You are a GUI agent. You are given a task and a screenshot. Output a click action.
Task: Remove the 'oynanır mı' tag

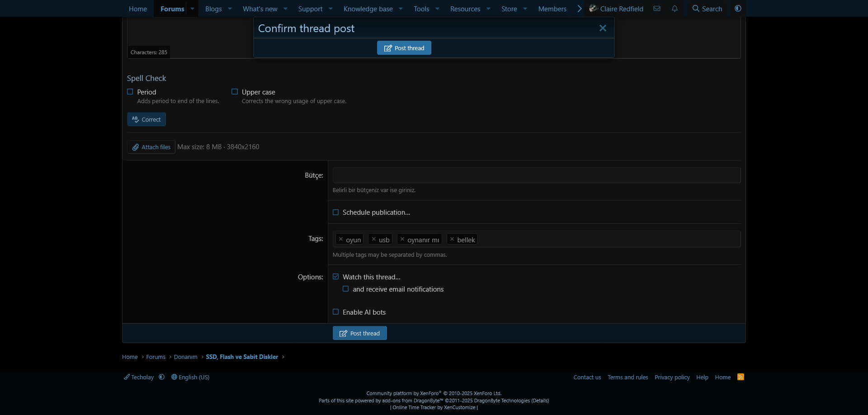(x=402, y=239)
